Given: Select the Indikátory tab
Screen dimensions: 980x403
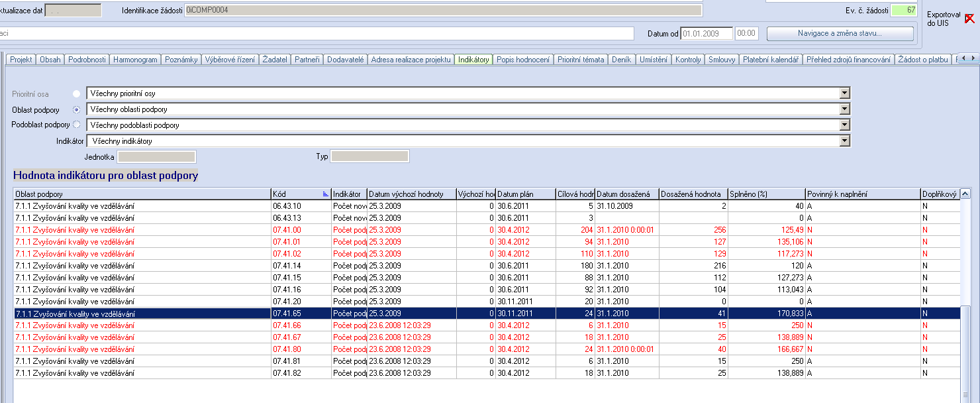Looking at the screenshot, I should point(474,60).
